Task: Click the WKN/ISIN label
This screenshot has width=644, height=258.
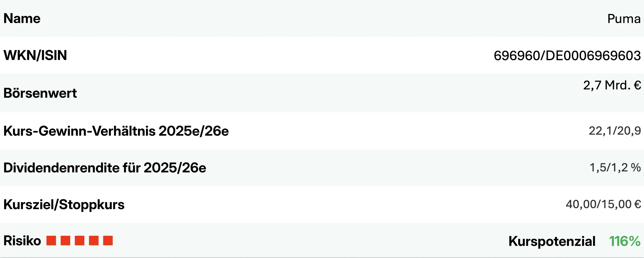Action: [x=35, y=55]
